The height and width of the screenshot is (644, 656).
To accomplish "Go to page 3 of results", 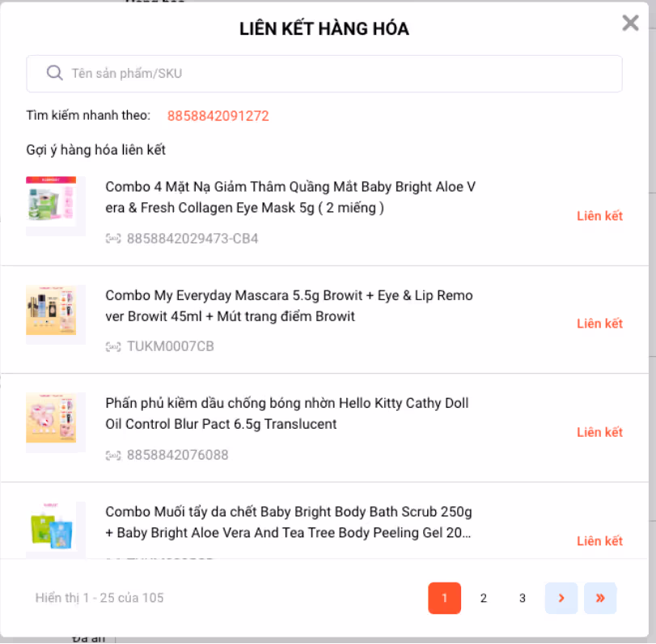I will 522,598.
